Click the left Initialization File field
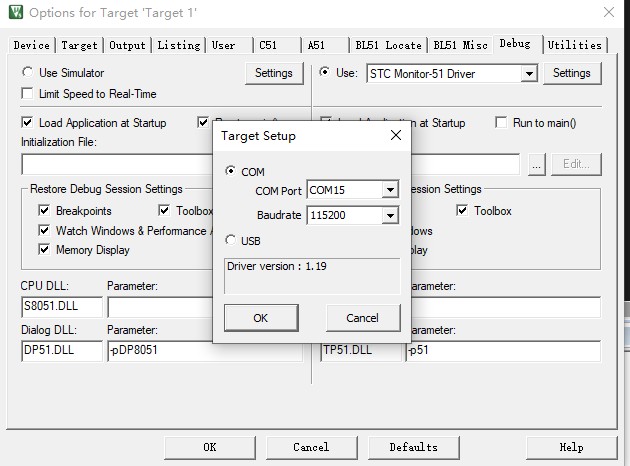The width and height of the screenshot is (630, 466). (x=117, y=164)
